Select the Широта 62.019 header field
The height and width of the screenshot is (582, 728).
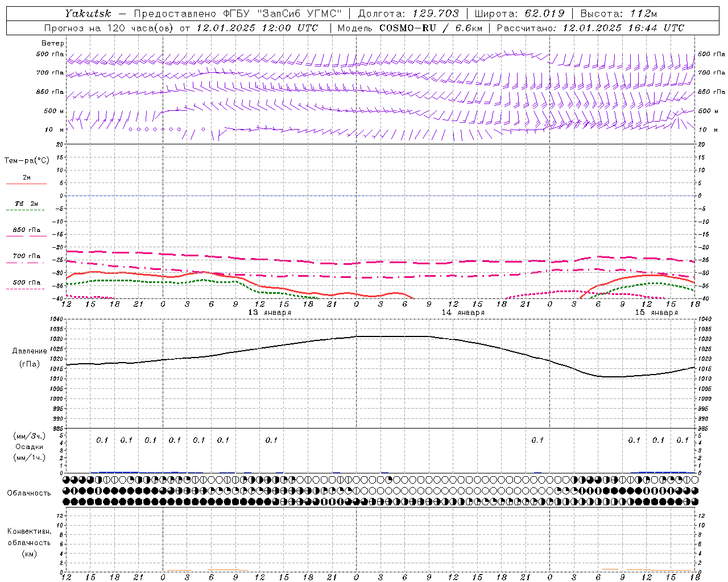pos(519,14)
